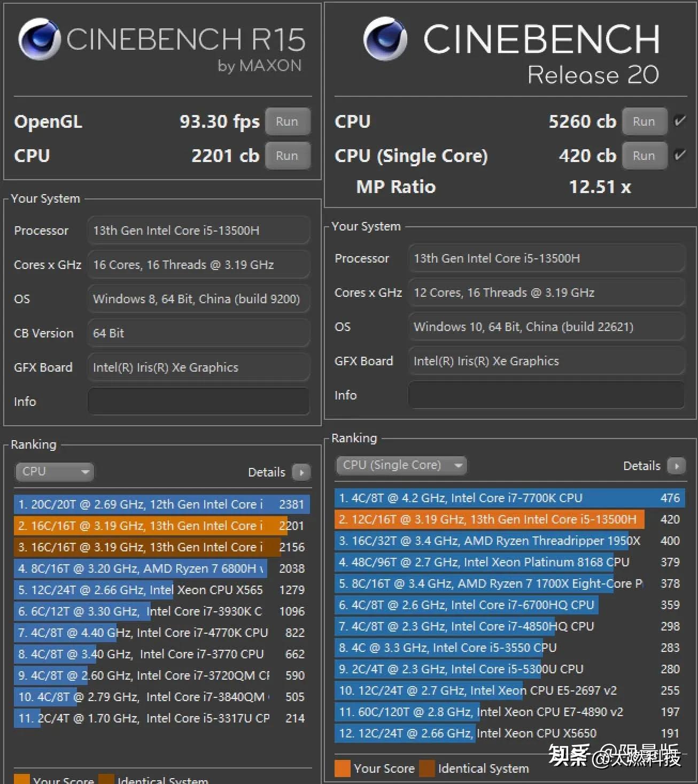Click the MP Ratio '12.51 x' value
698x784 pixels.
click(x=600, y=187)
